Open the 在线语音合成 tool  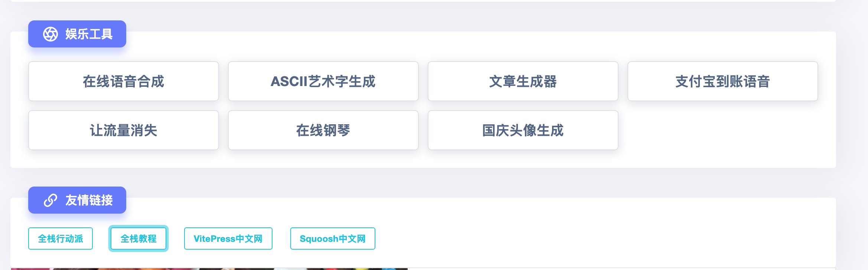[123, 81]
